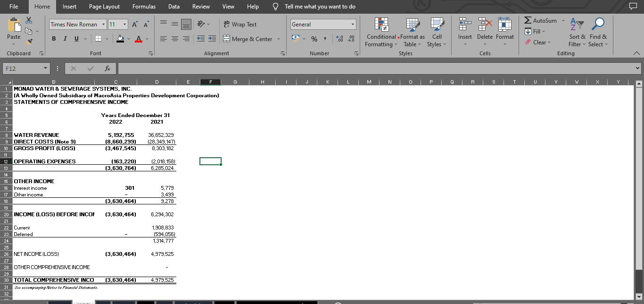Open the comments speech bubble icon
This screenshot has height=304, width=644.
tap(633, 7)
